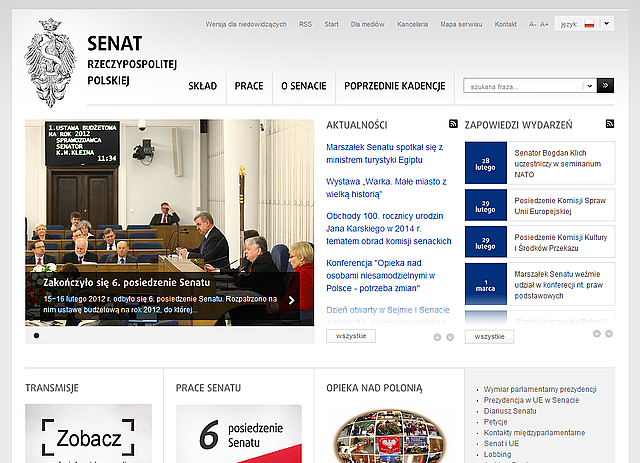Open Lobbing link

click(497, 454)
